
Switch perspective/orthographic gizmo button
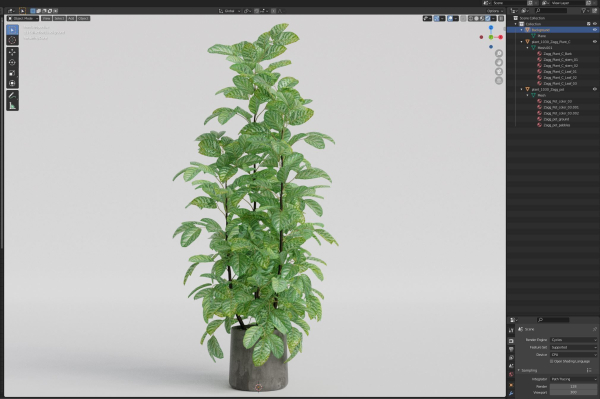click(x=499, y=81)
